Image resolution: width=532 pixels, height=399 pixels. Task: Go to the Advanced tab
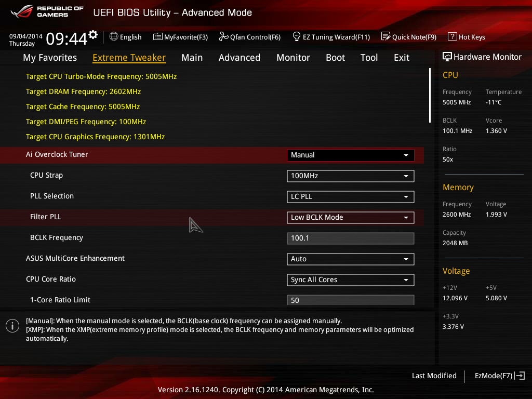239,58
